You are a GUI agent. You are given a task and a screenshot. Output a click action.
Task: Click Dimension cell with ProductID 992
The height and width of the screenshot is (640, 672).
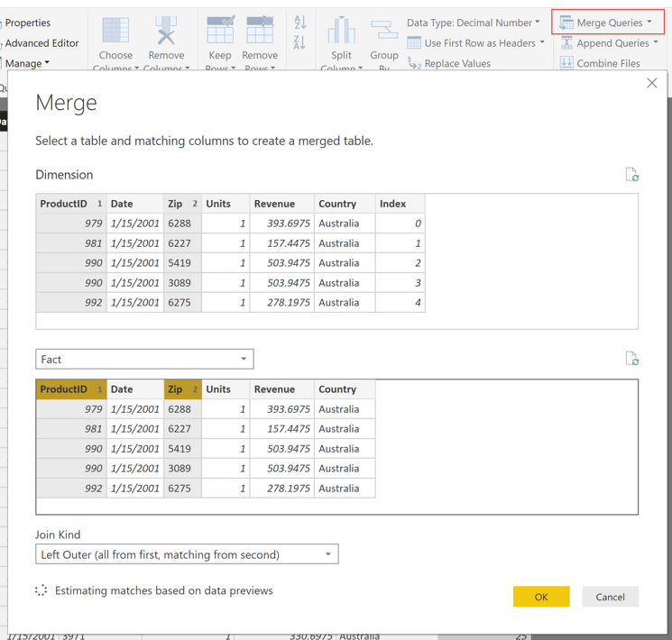(71, 303)
